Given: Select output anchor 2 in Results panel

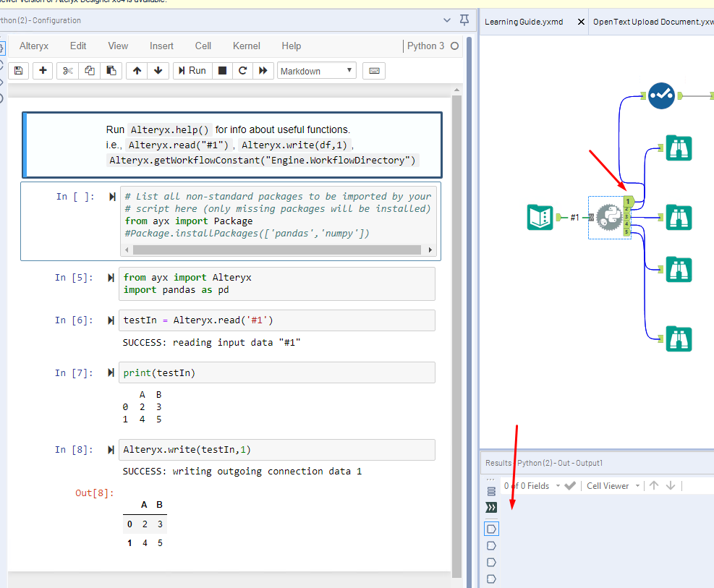Looking at the screenshot, I should tap(491, 545).
